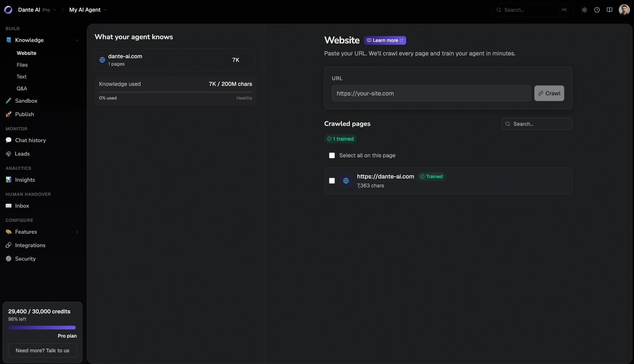
Task: Open the Files knowledge page
Action: pos(22,65)
